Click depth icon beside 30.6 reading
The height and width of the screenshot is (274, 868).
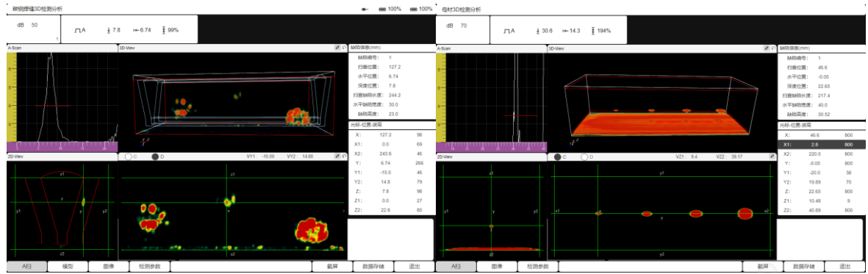pos(537,30)
